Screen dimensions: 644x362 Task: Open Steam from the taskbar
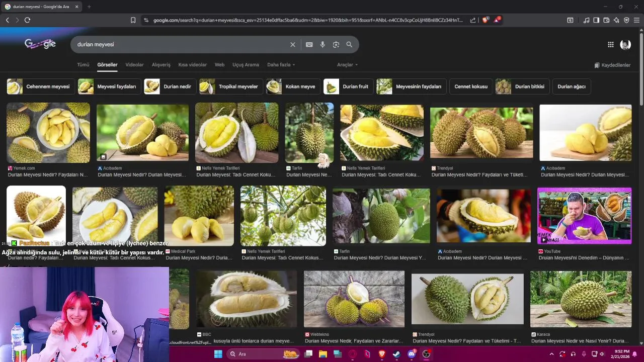click(397, 354)
